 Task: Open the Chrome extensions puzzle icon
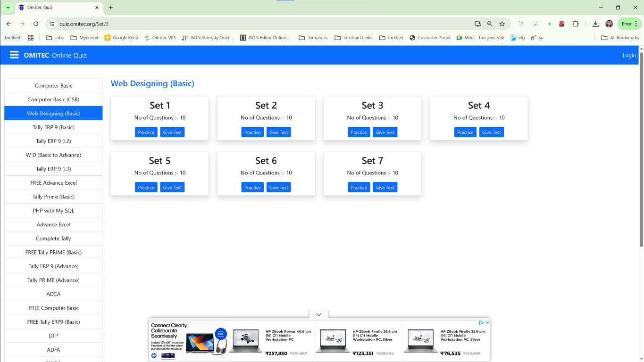click(x=575, y=24)
